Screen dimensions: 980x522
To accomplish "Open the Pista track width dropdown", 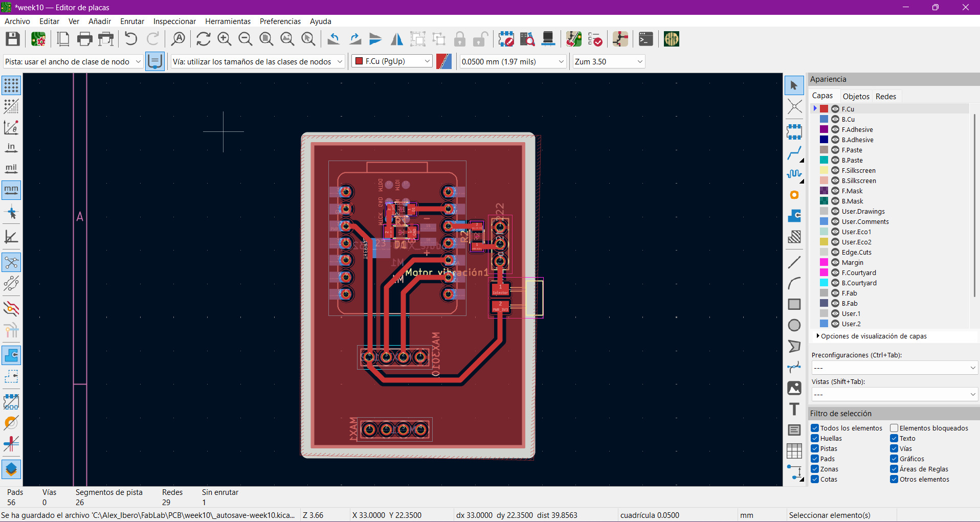I will 73,61.
